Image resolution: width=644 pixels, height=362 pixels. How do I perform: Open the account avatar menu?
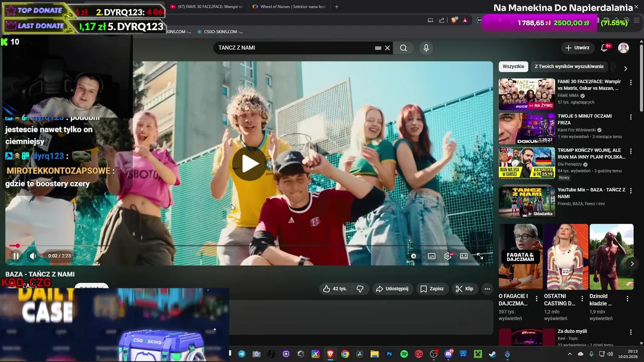point(623,48)
